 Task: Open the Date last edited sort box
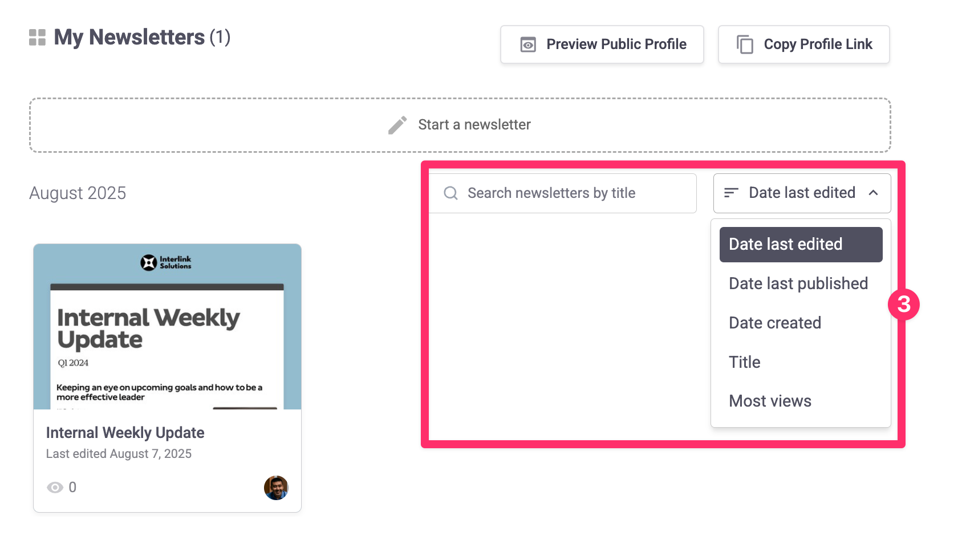tap(801, 193)
